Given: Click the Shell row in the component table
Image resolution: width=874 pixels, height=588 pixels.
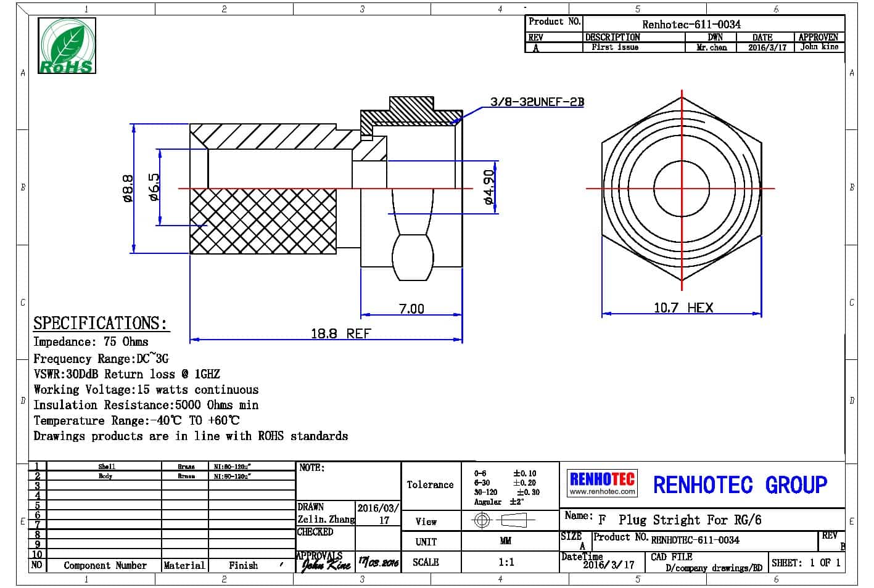Looking at the screenshot, I should pyautogui.click(x=106, y=467).
